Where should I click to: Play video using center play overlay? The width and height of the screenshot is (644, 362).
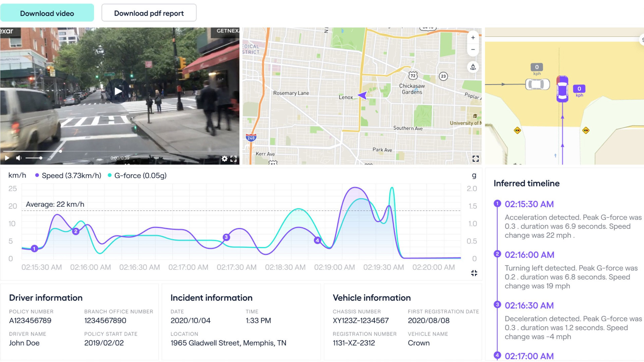coord(118,91)
